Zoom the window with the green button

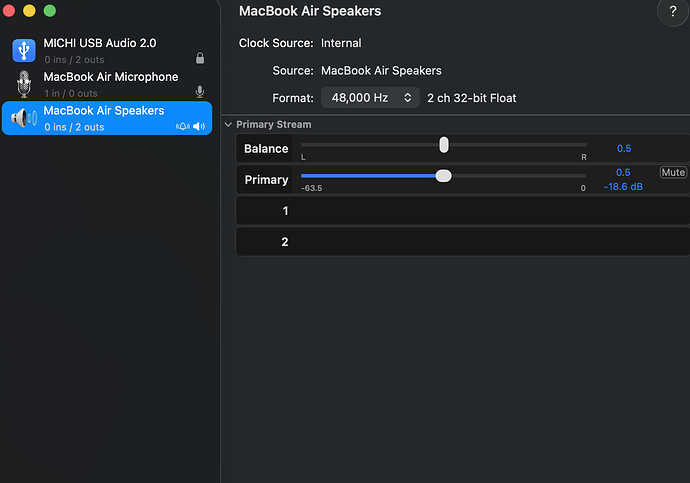[50, 11]
